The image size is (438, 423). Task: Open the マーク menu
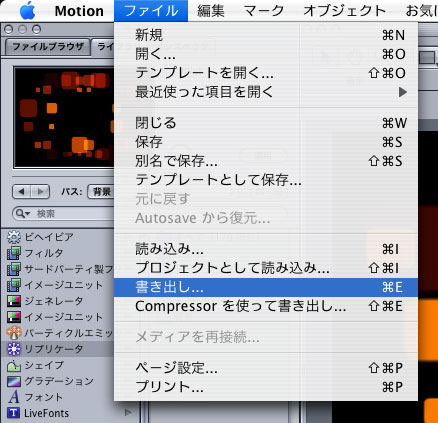click(x=264, y=11)
